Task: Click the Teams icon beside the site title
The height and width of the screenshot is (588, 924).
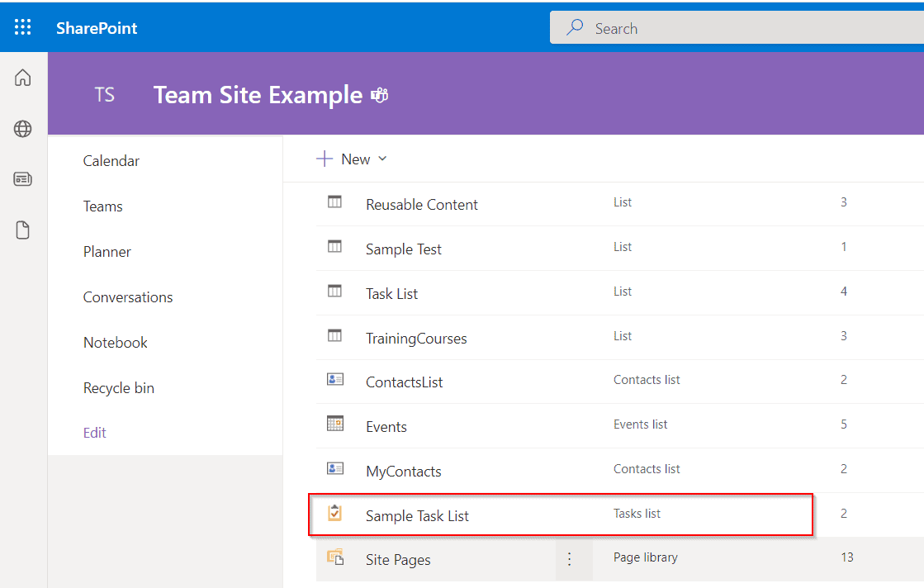Action: tap(379, 95)
